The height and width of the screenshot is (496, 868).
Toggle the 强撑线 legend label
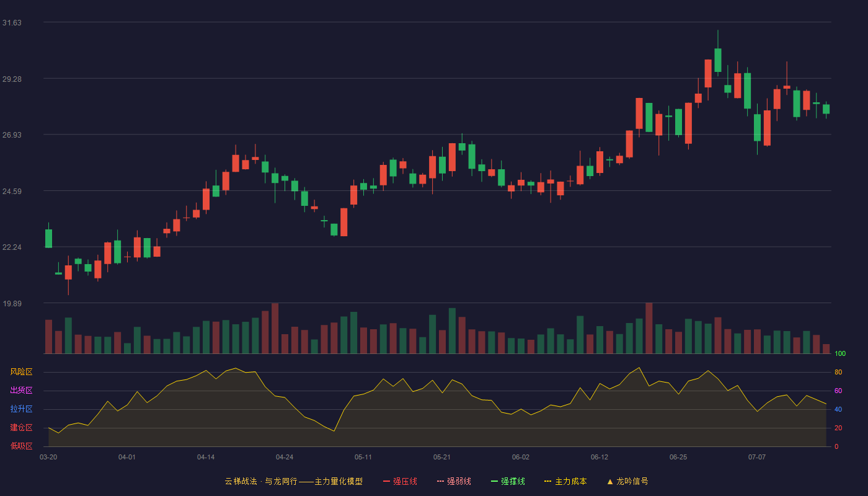513,481
